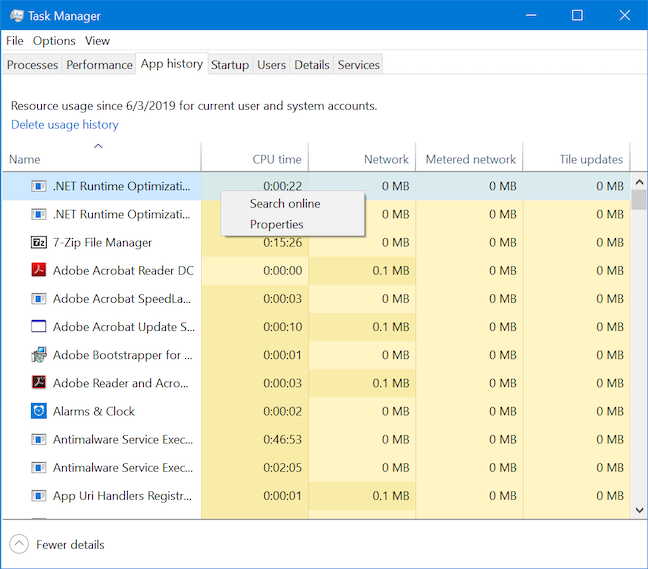Go to the Users tab

pos(272,65)
